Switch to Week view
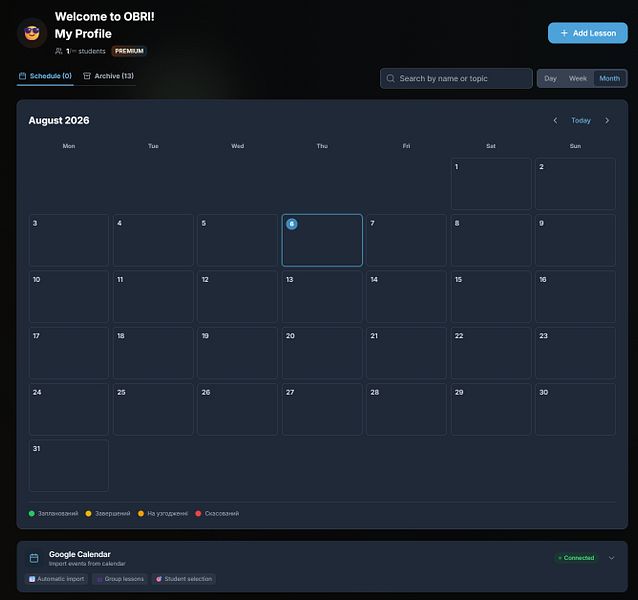Viewport: 638px width, 600px height. point(578,79)
